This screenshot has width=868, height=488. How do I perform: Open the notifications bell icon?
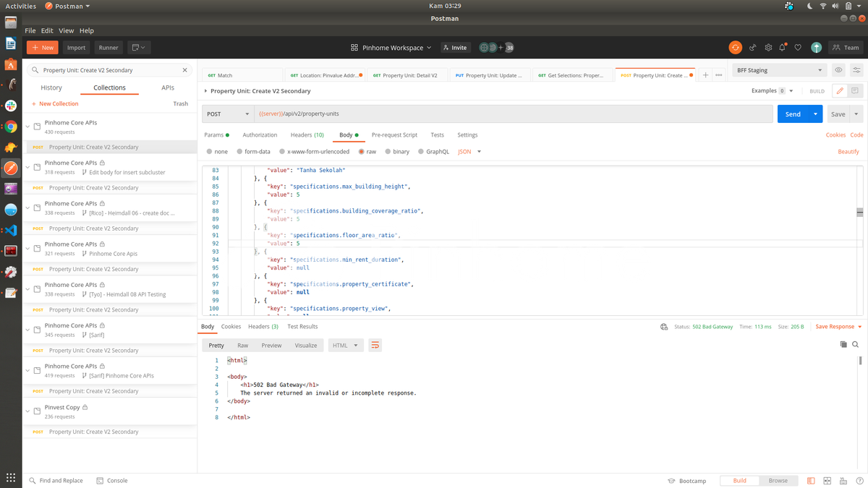[782, 48]
